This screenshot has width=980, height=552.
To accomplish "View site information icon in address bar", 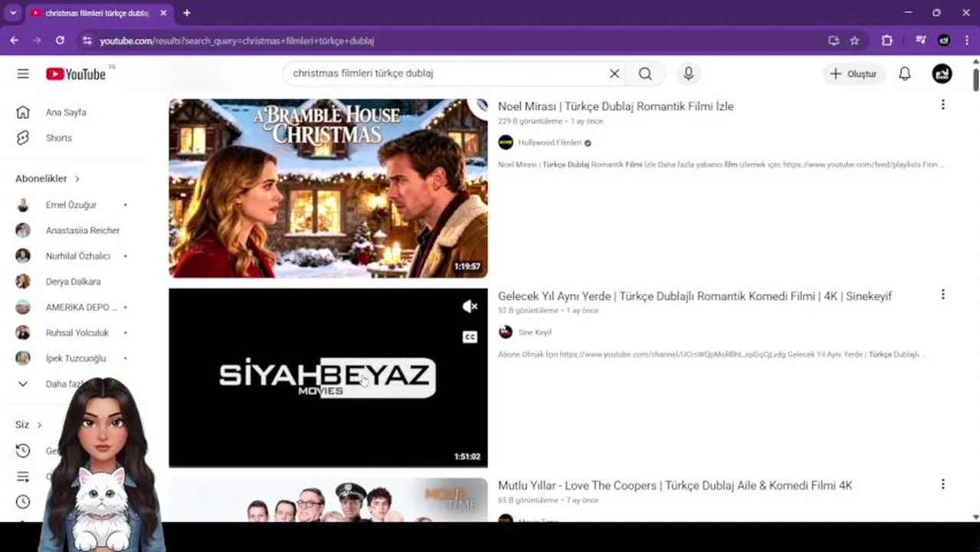I will click(87, 41).
